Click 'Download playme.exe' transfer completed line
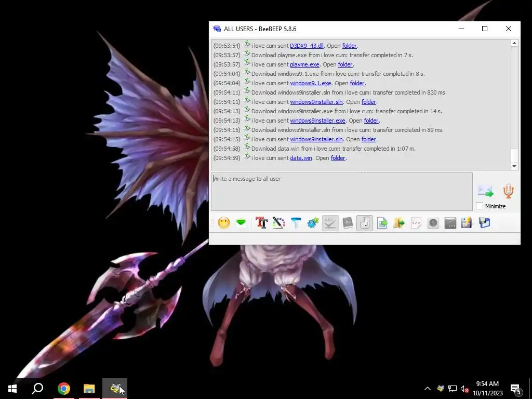 [332, 55]
